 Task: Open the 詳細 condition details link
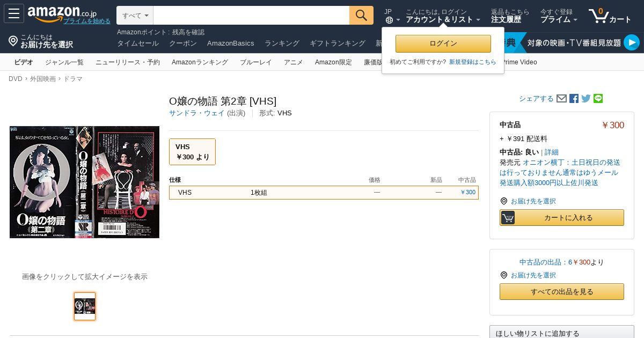click(x=552, y=152)
